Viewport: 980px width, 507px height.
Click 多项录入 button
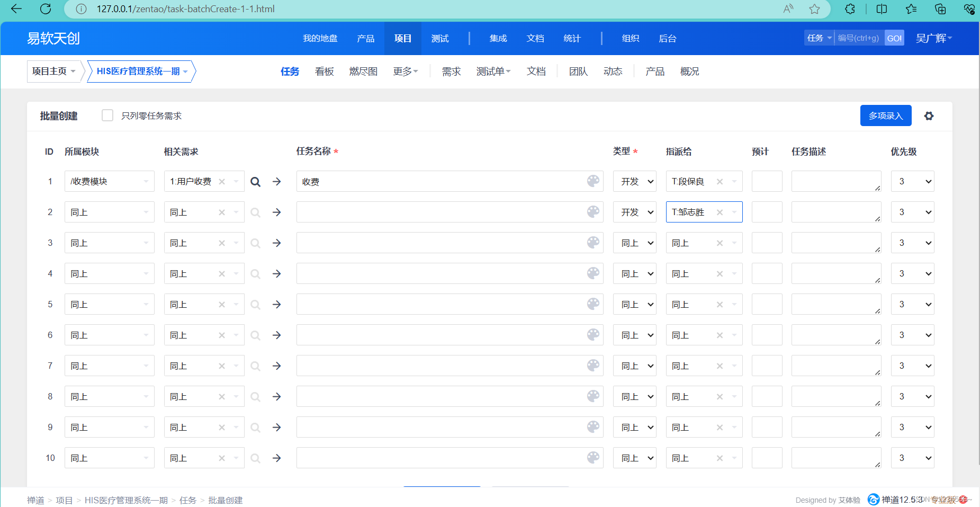(886, 115)
